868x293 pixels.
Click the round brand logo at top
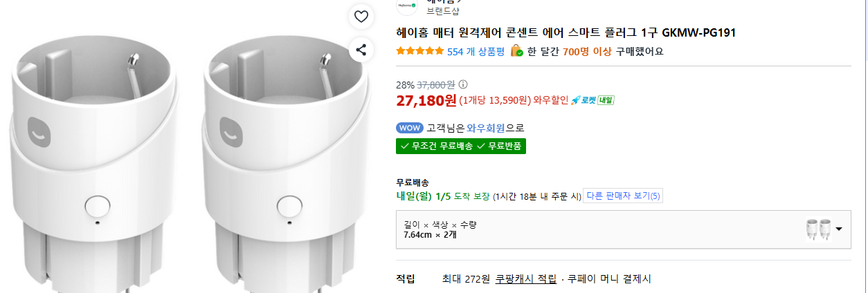click(x=407, y=5)
